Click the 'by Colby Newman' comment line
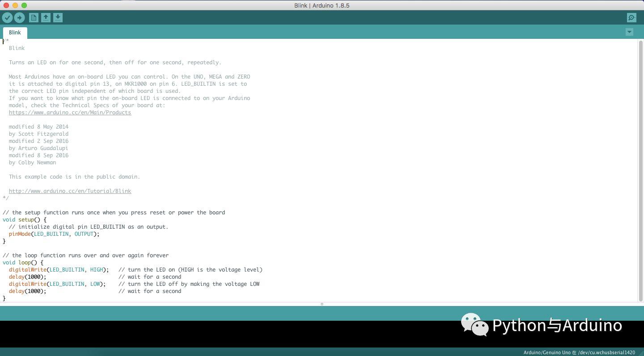644x356 pixels. [32, 163]
